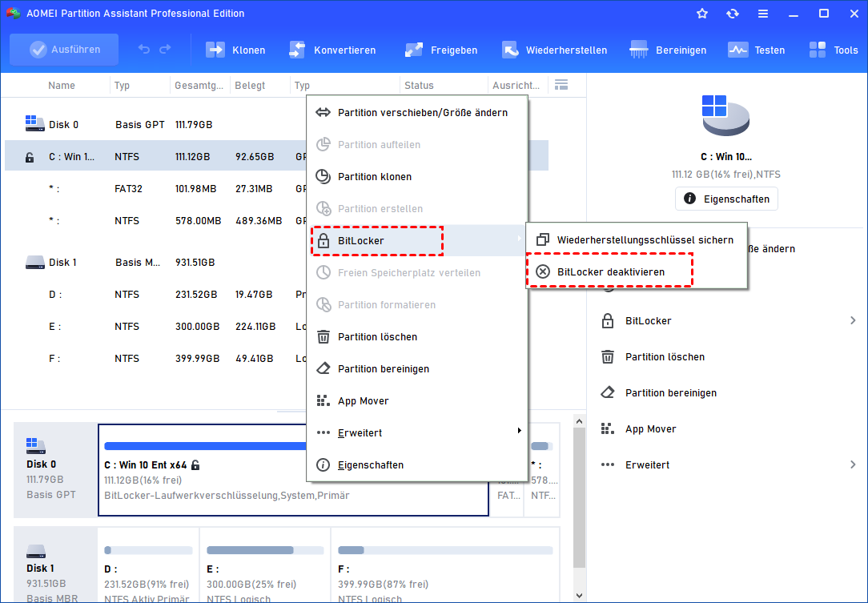868x603 pixels.
Task: Click the lock icon beside C: row
Action: click(x=30, y=158)
